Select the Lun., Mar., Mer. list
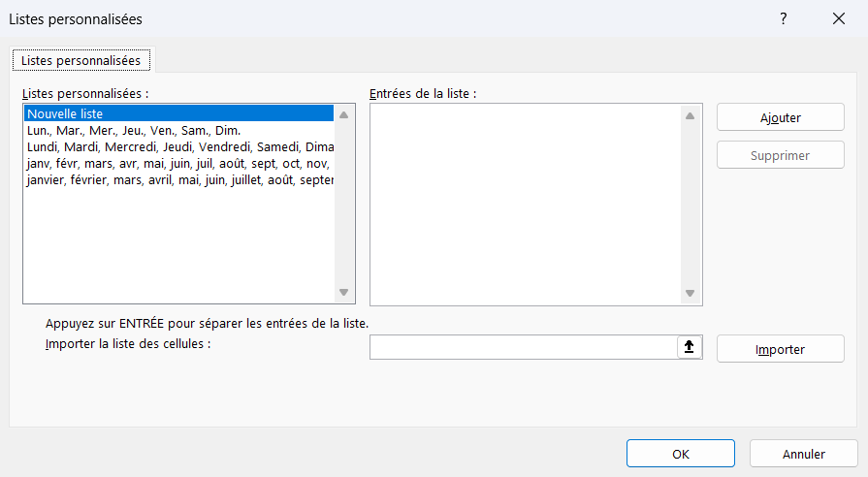868x477 pixels. point(178,131)
